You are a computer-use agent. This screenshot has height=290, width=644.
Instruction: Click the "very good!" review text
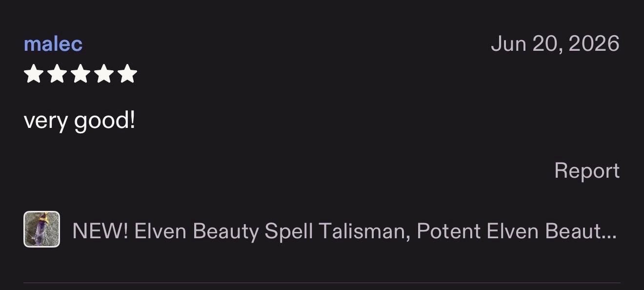point(79,121)
